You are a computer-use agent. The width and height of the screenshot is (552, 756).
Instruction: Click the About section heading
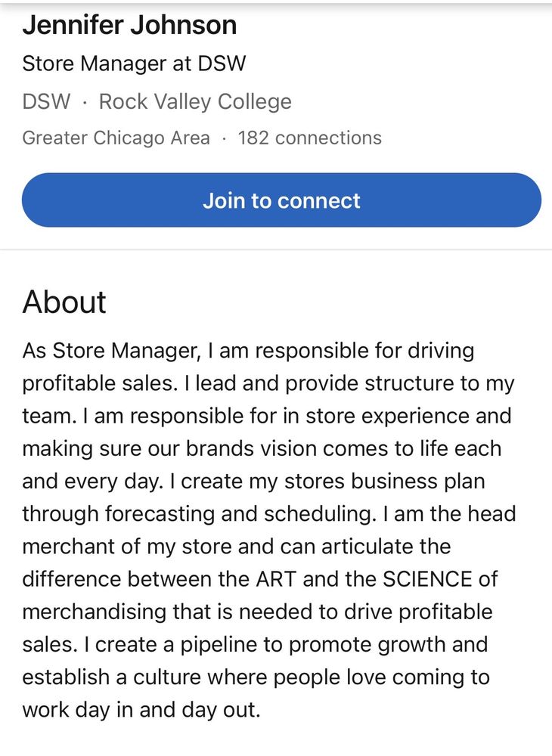pos(64,302)
